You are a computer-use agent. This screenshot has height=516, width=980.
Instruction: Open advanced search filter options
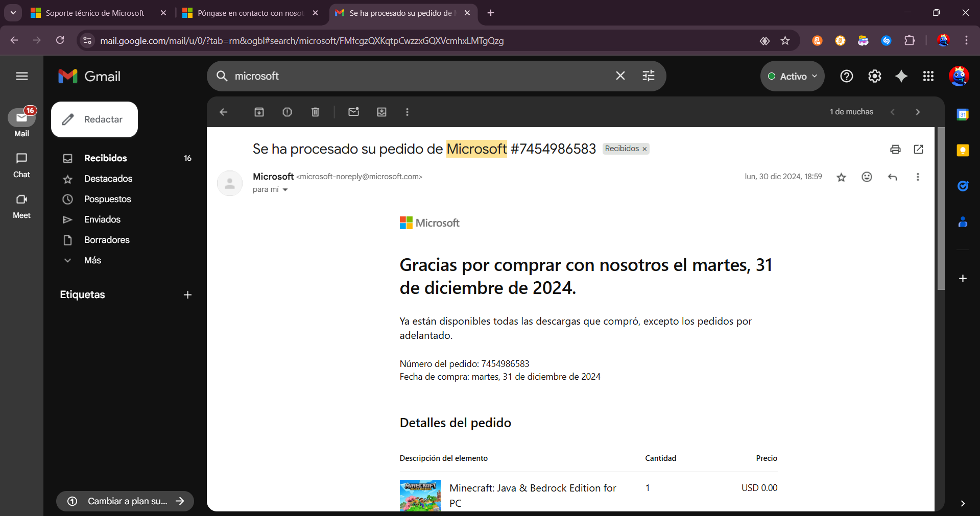pyautogui.click(x=648, y=76)
